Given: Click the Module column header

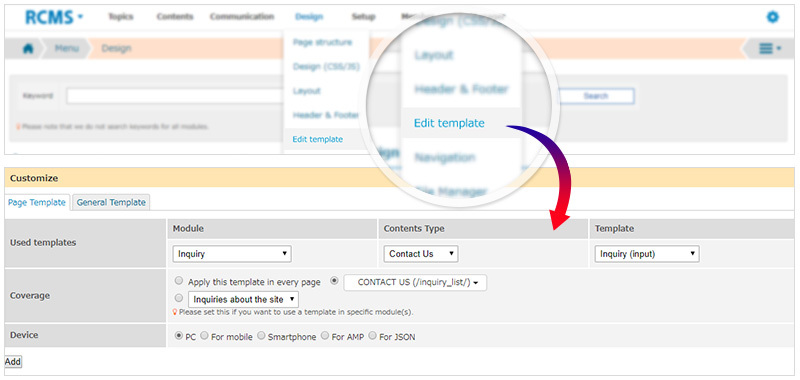Looking at the screenshot, I should (x=188, y=229).
